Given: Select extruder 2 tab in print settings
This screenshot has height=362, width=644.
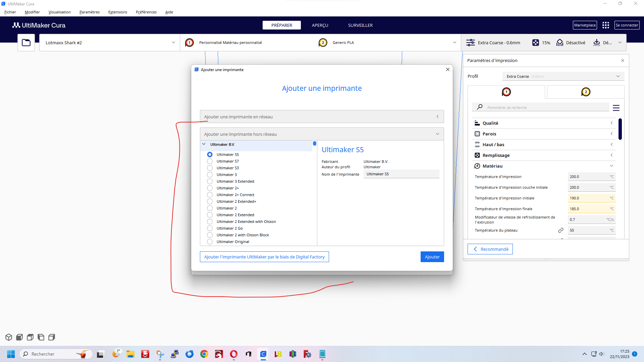Looking at the screenshot, I should (585, 92).
